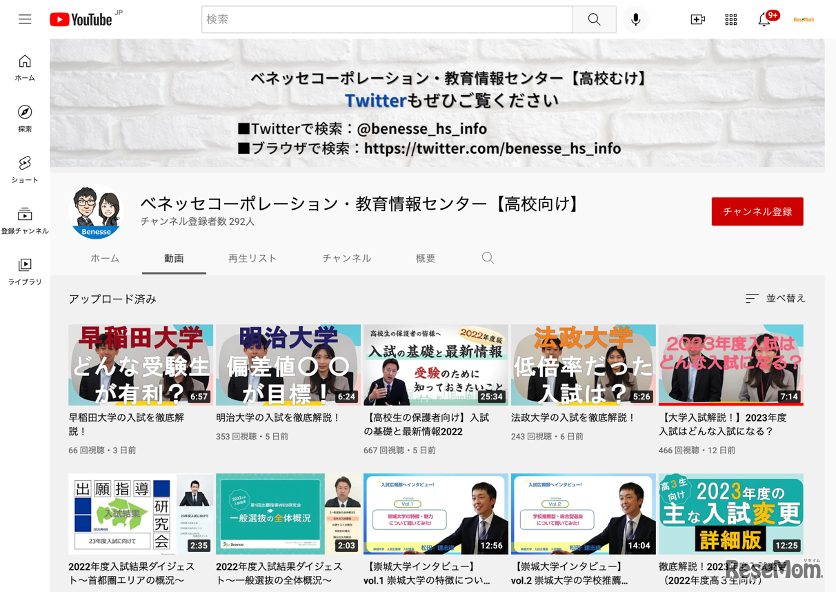Click チャンネル登録者数 292人 text
Screen dimensions: 836x592
pyautogui.click(x=198, y=221)
